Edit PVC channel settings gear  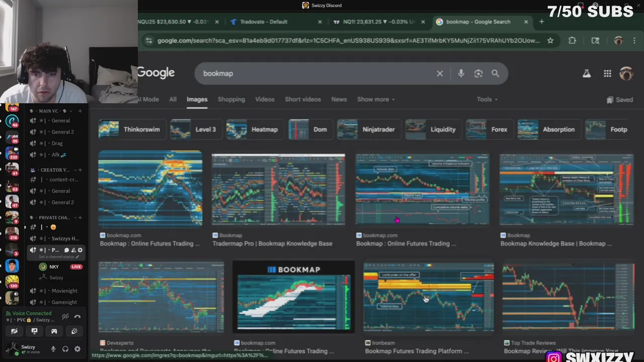coord(80,250)
